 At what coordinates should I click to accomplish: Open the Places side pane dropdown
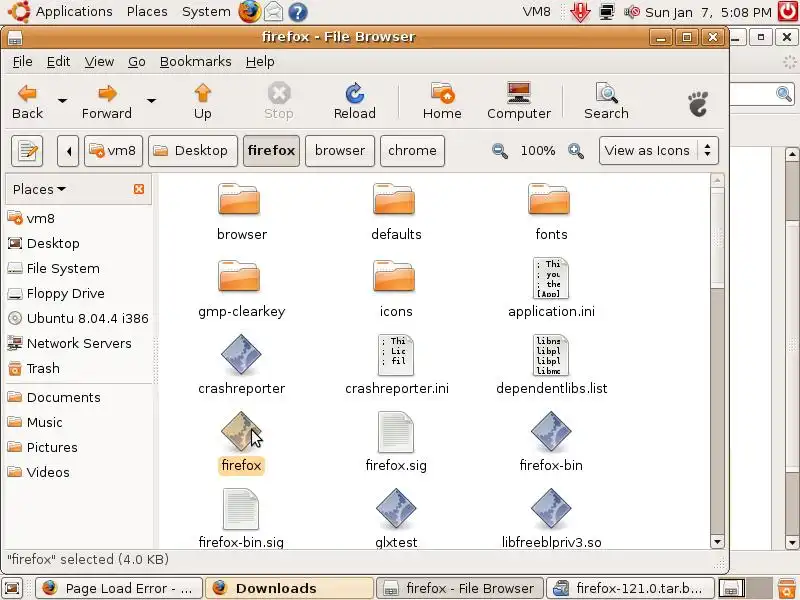coord(39,189)
